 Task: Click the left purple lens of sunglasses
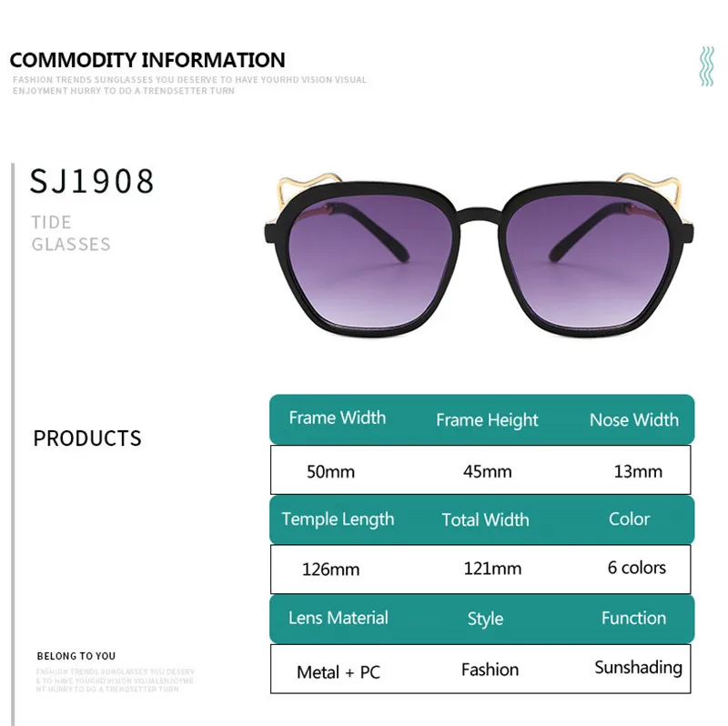(x=369, y=261)
